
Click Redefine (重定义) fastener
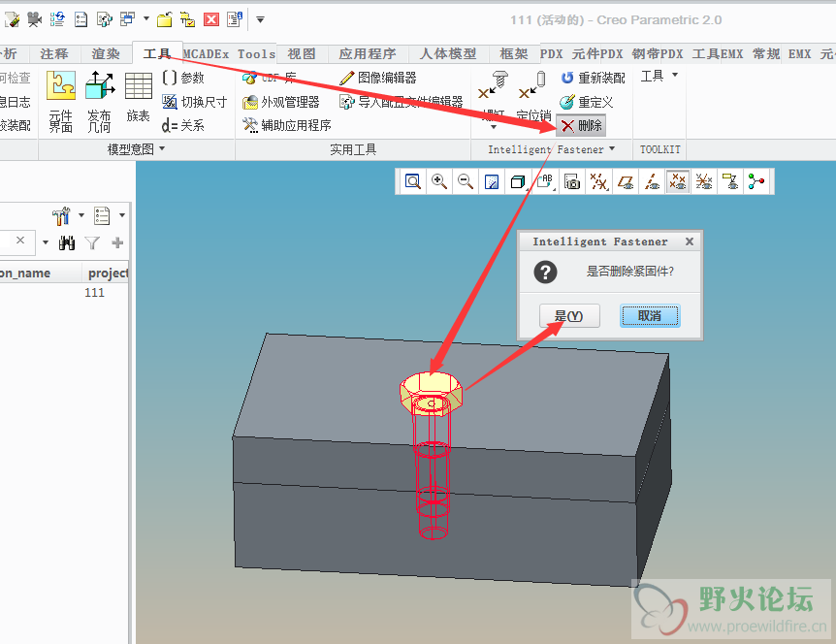pyautogui.click(x=586, y=102)
